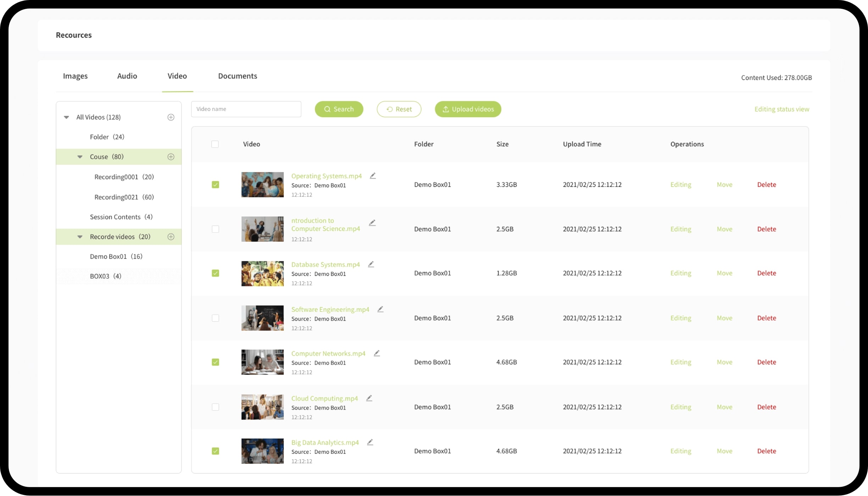Collapse the Couse folder arrow
Screen dimensions: 868x496
tap(80, 157)
